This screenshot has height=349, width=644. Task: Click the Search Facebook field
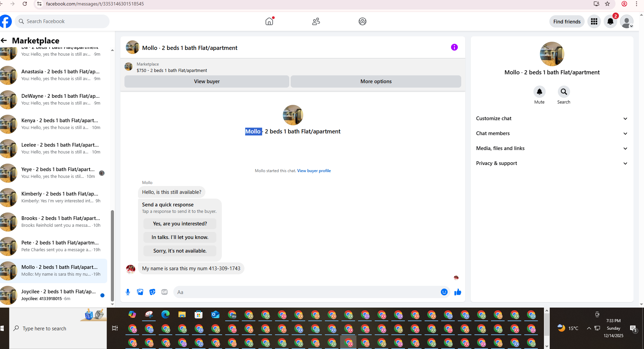coord(62,21)
